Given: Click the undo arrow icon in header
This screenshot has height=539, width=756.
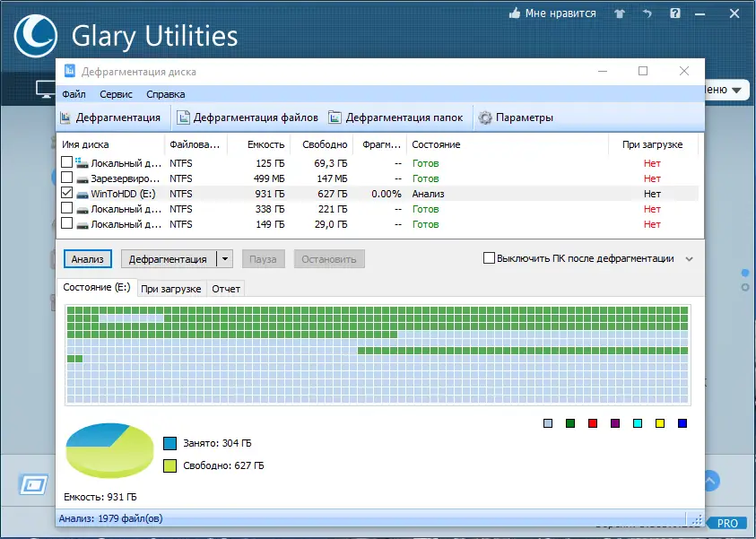Looking at the screenshot, I should (647, 13).
